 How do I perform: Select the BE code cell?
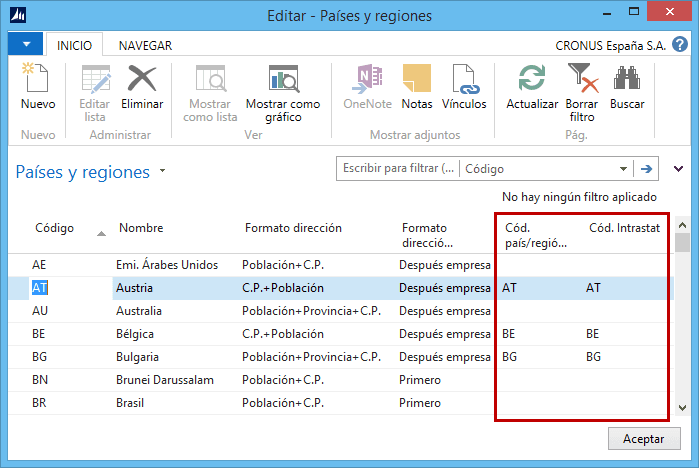tap(38, 334)
